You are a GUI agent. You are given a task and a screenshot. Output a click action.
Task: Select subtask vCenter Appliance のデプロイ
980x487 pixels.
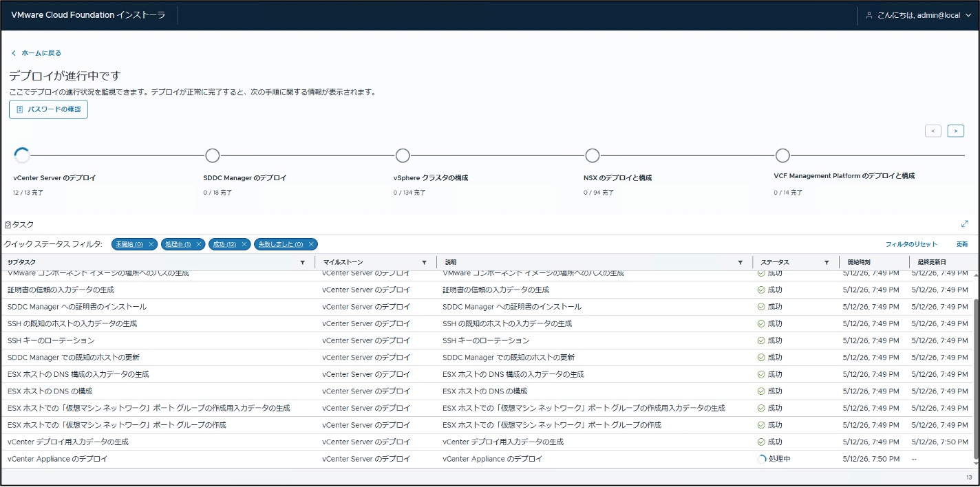(x=58, y=459)
